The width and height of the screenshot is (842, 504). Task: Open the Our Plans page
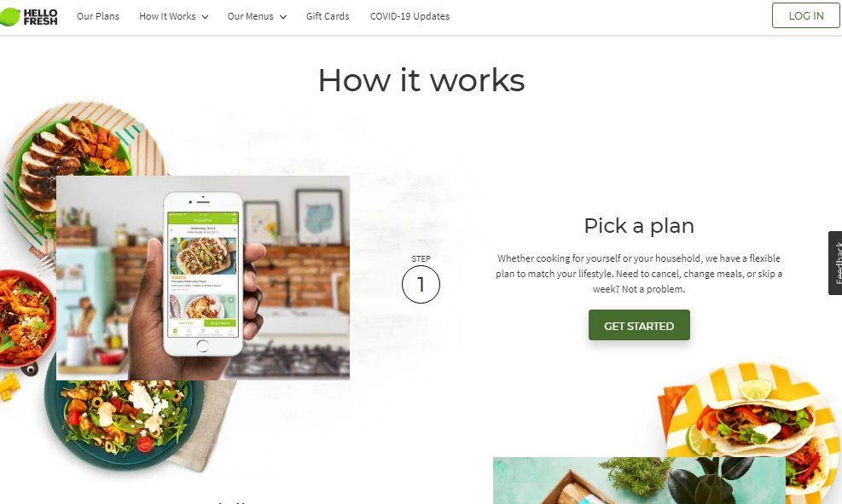point(98,16)
